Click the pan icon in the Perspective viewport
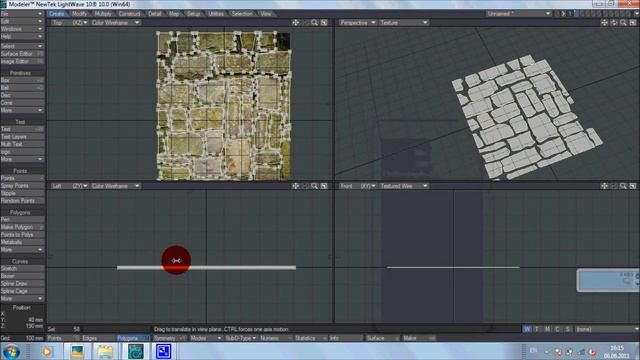 point(604,23)
